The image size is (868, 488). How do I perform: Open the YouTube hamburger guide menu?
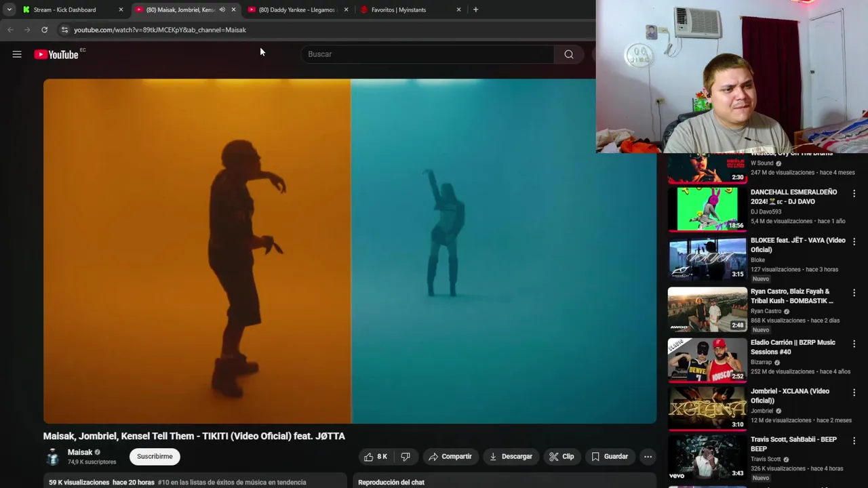(x=17, y=54)
